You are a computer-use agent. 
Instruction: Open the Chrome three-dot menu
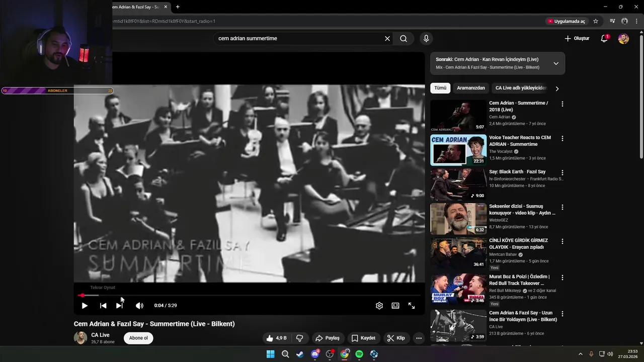click(x=636, y=21)
